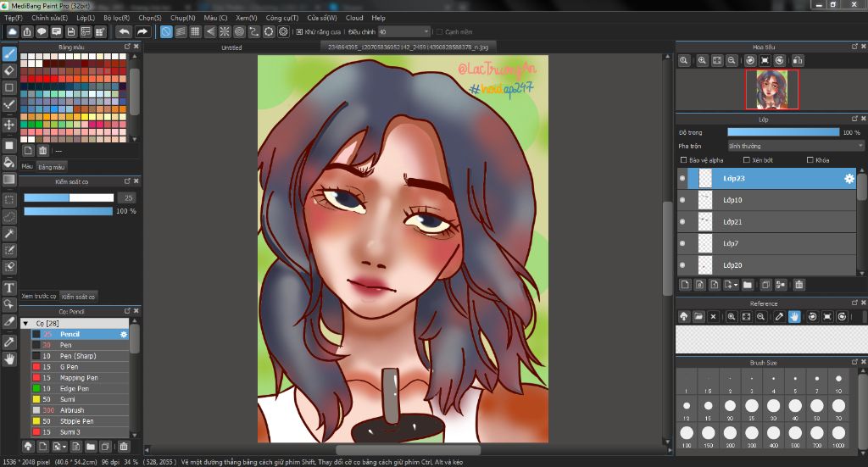Open the add-layer dropdown arrow
The width and height of the screenshot is (868, 467).
(x=736, y=286)
